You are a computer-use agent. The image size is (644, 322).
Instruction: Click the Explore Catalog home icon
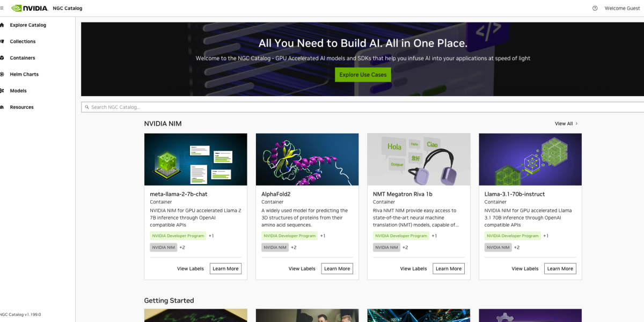(x=2, y=25)
